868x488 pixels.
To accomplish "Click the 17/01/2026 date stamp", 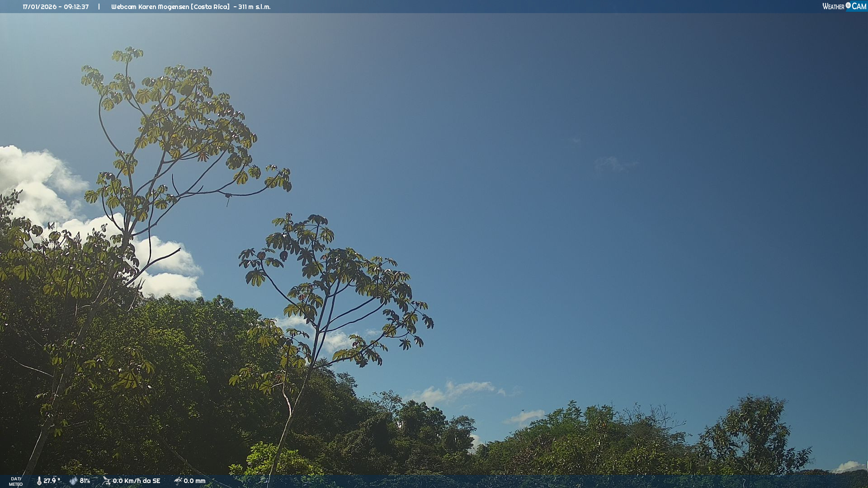I will click(x=39, y=7).
